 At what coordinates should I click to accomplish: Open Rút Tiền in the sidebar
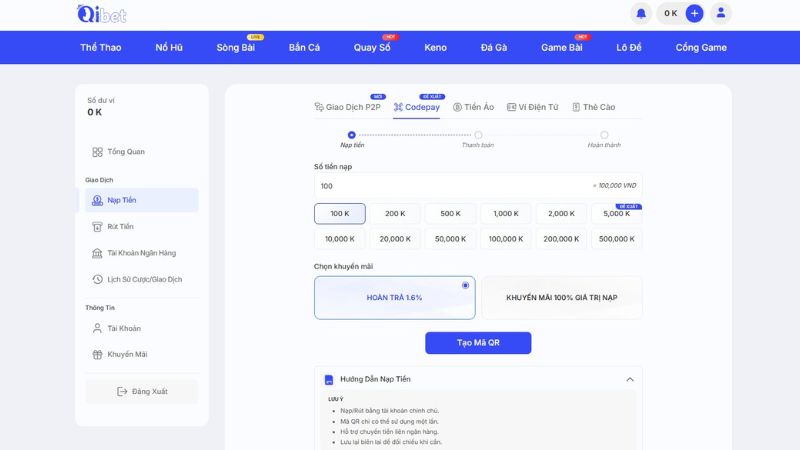tap(142, 227)
